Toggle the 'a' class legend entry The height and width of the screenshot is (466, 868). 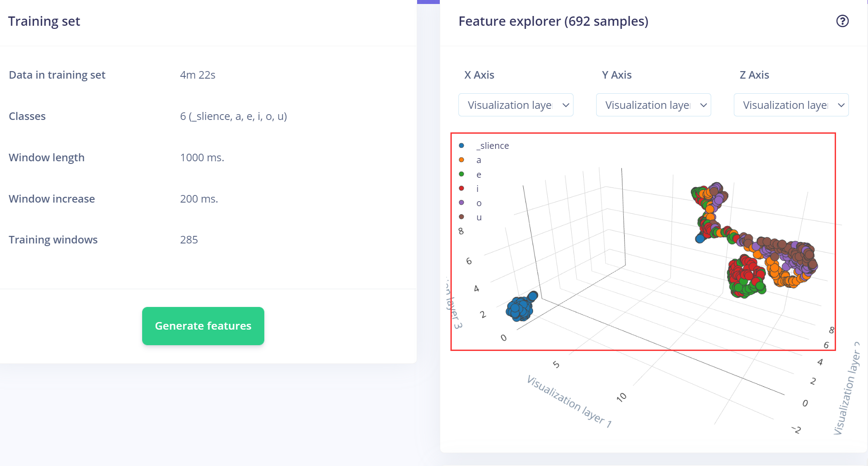tap(479, 160)
